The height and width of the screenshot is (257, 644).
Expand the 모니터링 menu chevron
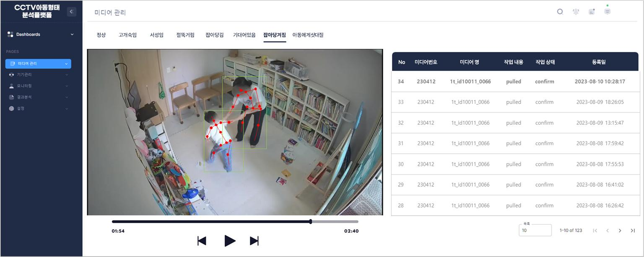click(x=66, y=86)
